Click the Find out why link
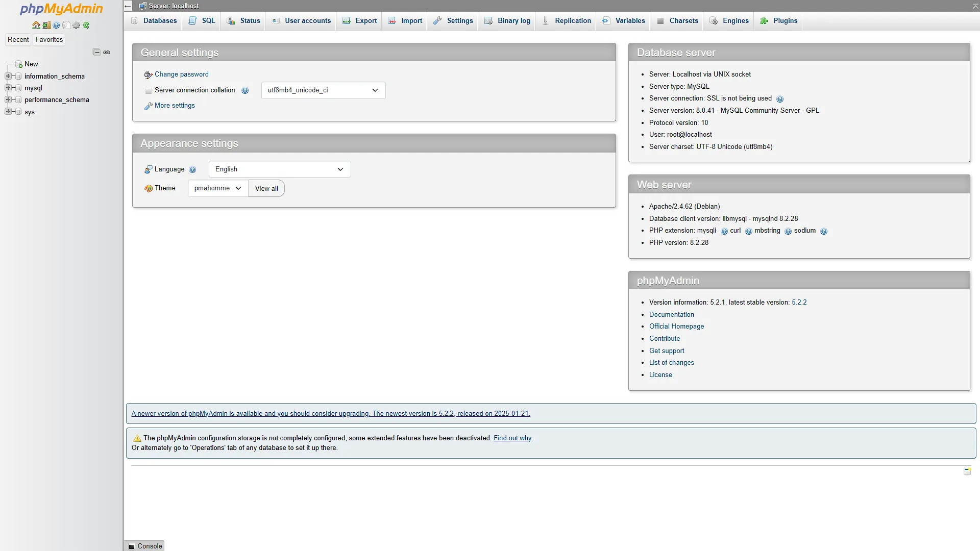 (x=512, y=438)
